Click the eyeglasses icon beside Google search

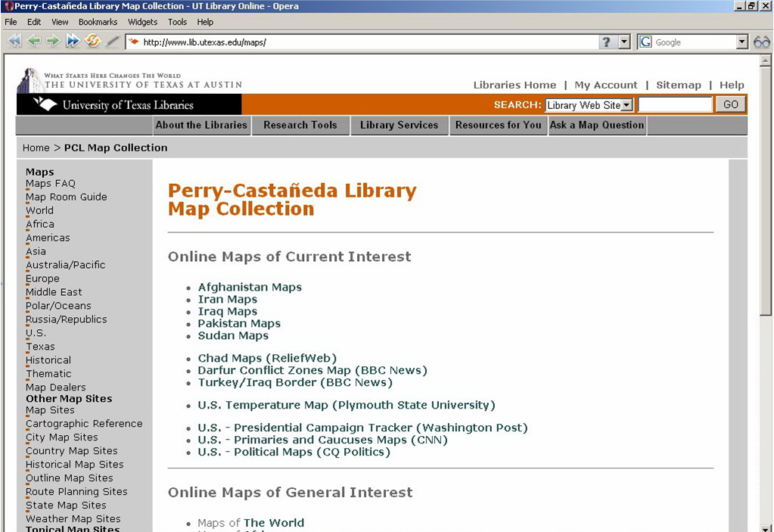(761, 42)
